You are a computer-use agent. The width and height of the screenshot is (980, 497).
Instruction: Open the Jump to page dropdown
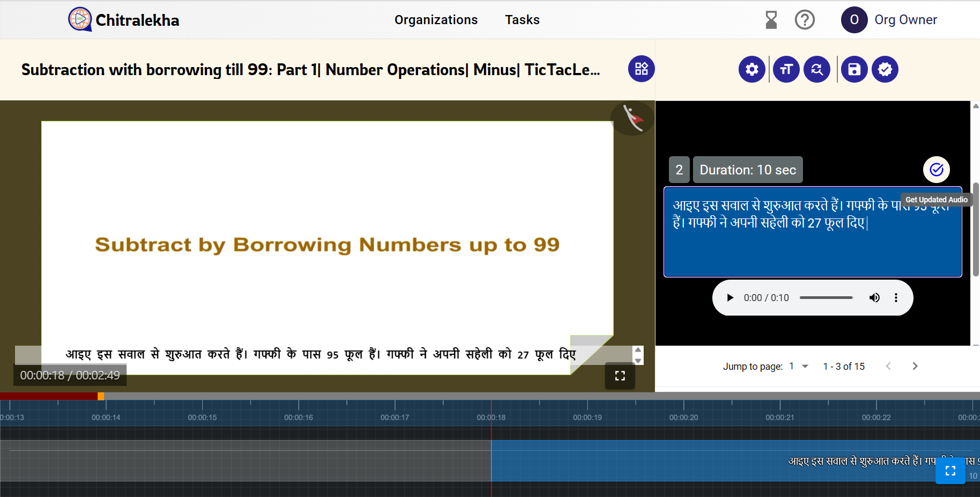coord(798,366)
